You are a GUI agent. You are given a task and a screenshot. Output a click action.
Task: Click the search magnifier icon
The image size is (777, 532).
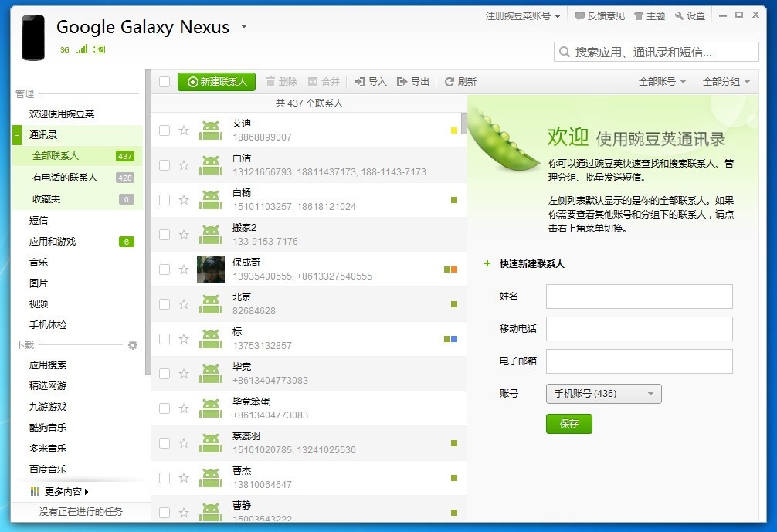click(x=564, y=52)
